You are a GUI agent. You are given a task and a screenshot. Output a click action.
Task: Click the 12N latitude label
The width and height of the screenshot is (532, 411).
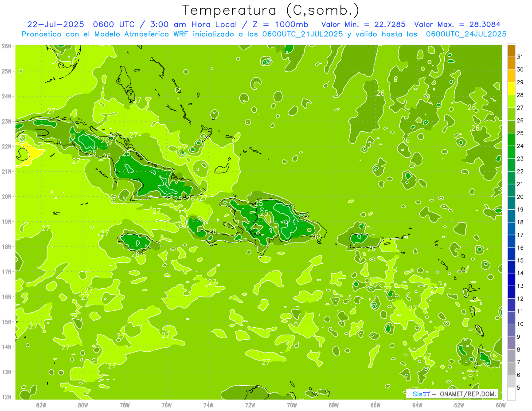[7, 397]
